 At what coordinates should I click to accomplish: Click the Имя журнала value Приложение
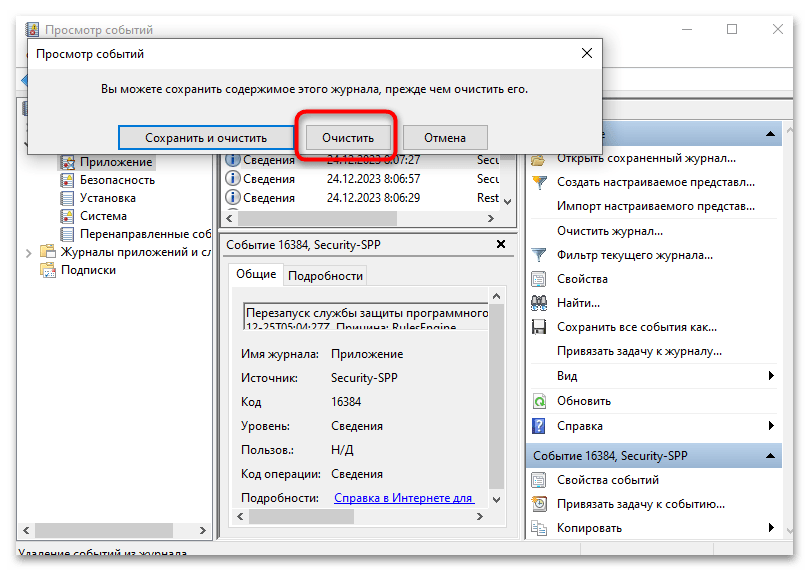click(x=367, y=354)
